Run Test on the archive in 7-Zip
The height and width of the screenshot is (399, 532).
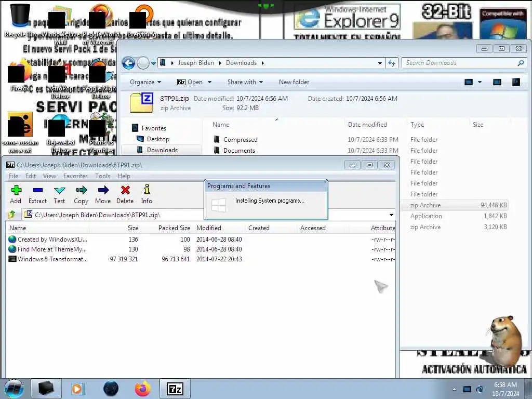[59, 194]
